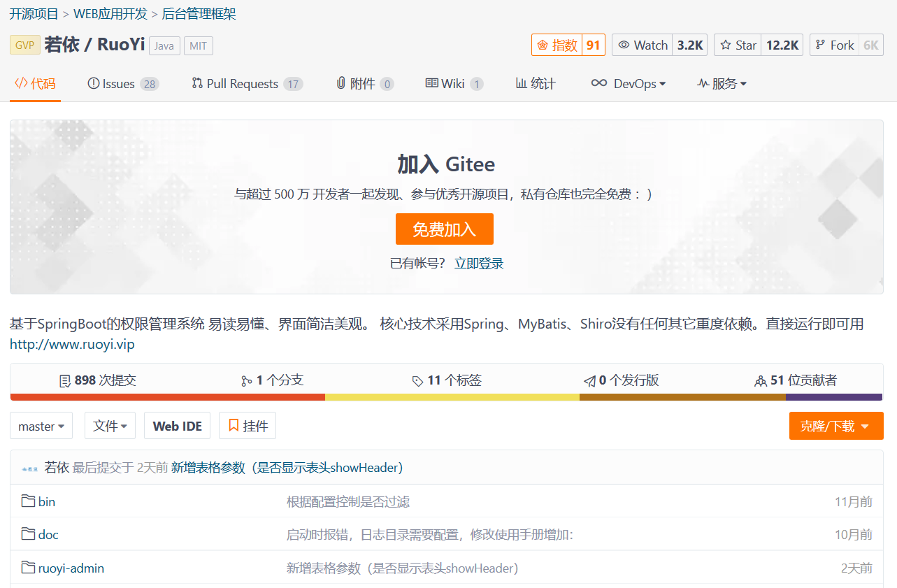Switch to the Issues tab
897x588 pixels.
[x=124, y=84]
